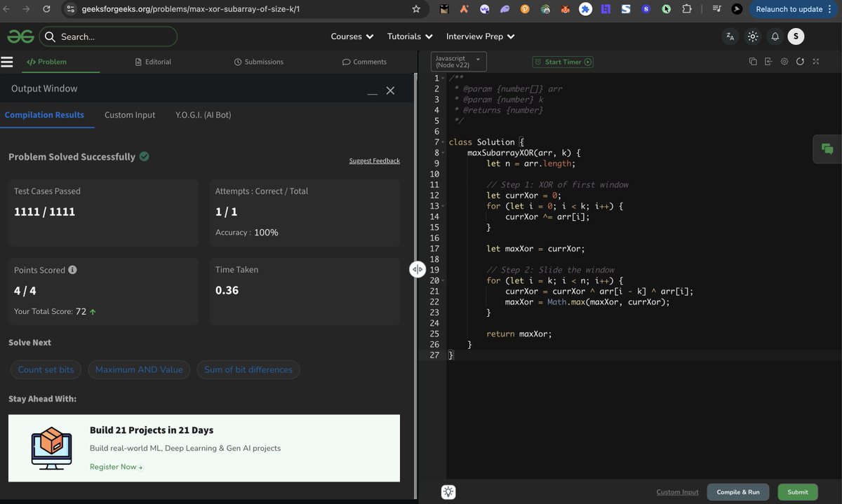Click the info icon next to Points Scored
This screenshot has height=504, width=842.
coord(72,270)
